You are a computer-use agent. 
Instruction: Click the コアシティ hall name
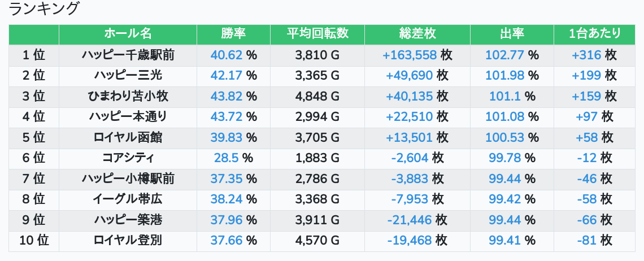pyautogui.click(x=128, y=158)
